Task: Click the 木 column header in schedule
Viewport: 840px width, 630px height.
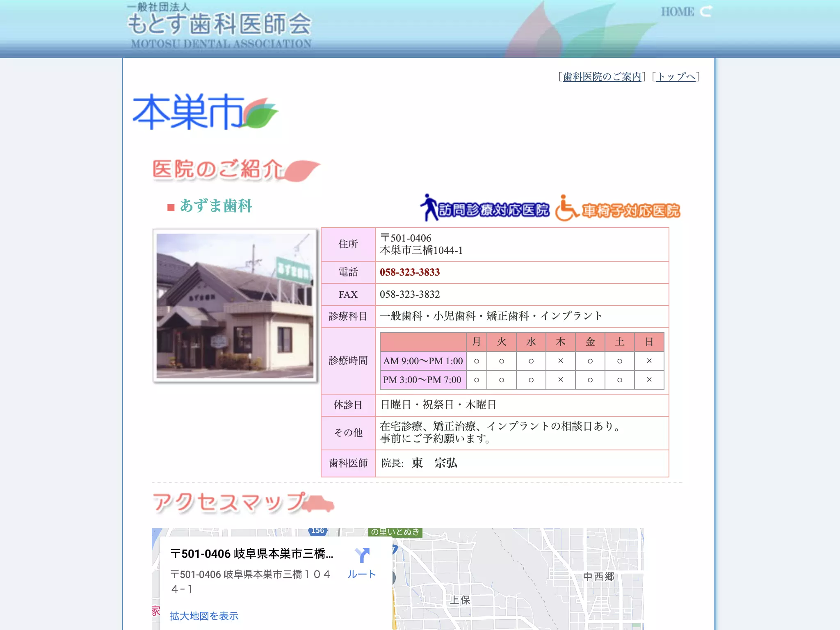Action: pyautogui.click(x=560, y=342)
